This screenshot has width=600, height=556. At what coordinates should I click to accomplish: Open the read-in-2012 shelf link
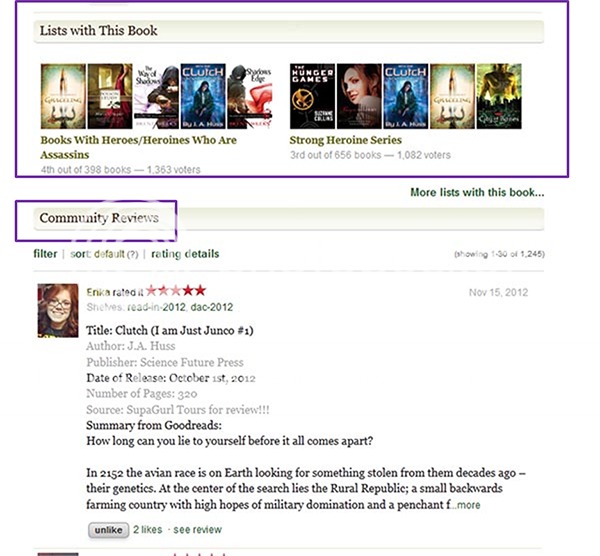coord(157,307)
